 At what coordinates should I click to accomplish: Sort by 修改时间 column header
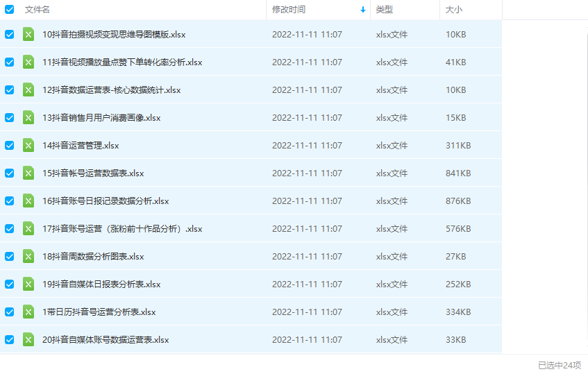[x=289, y=10]
